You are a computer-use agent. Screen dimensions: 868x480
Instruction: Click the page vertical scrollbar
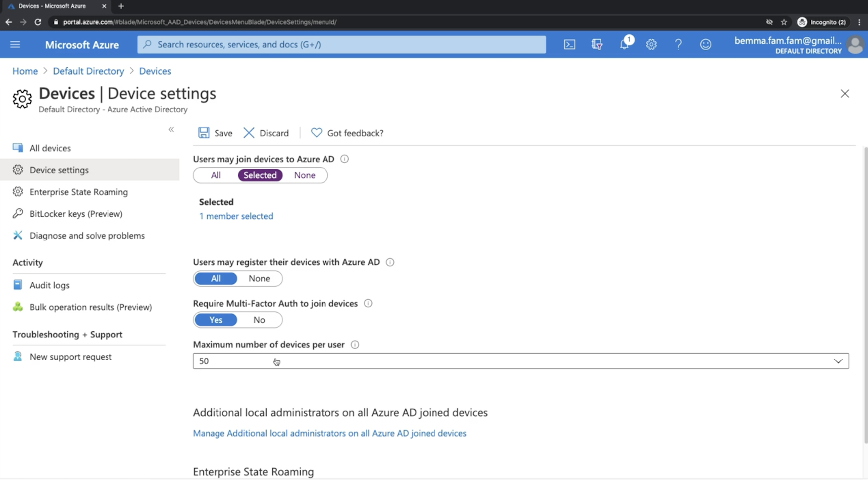point(866,295)
